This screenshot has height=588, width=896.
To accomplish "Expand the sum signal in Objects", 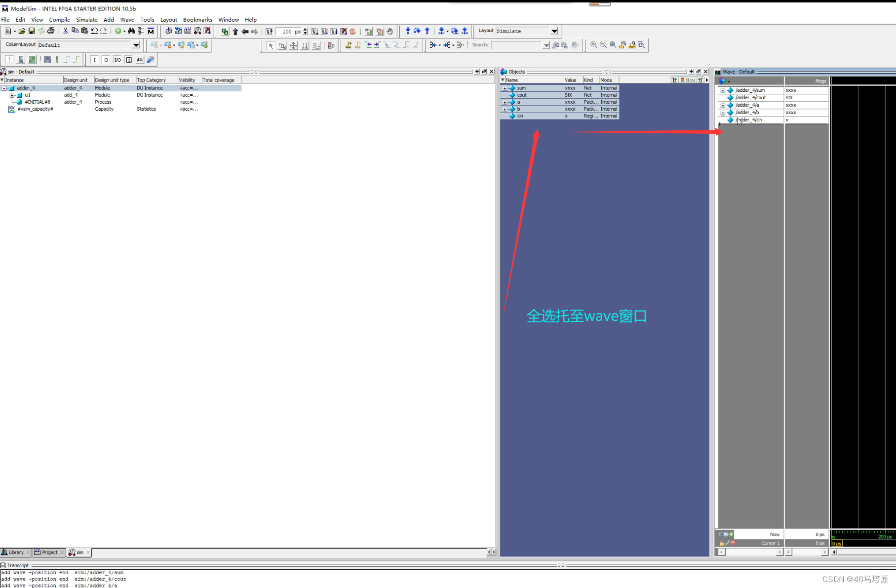I will [505, 88].
